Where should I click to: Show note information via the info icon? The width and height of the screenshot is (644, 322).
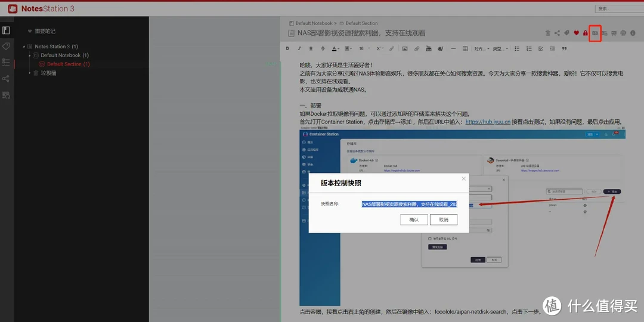pyautogui.click(x=633, y=33)
